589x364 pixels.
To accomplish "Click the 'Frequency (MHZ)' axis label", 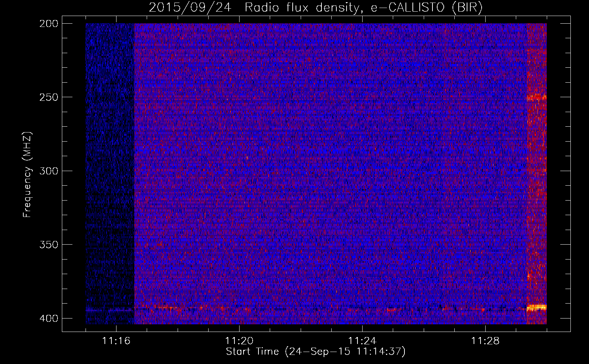I will pos(27,174).
